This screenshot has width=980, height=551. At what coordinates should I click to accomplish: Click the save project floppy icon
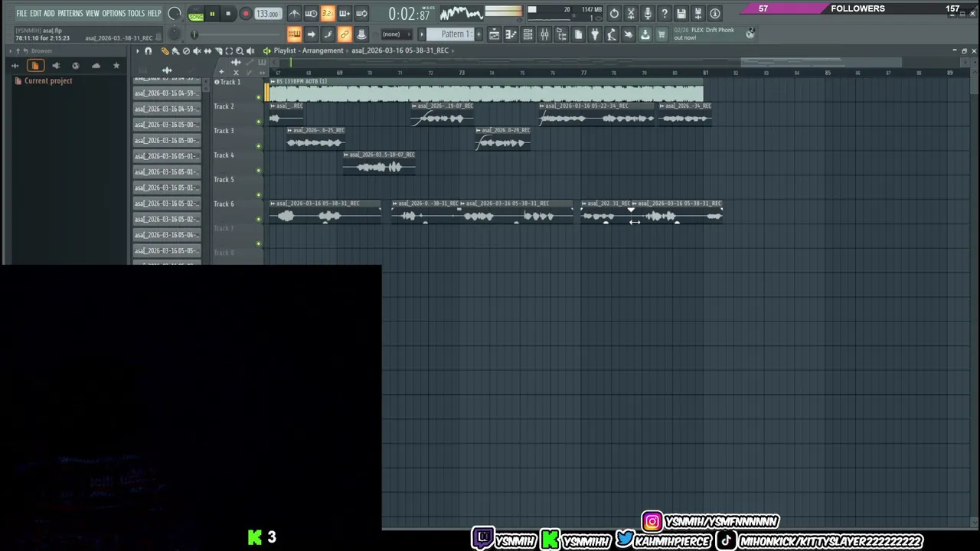[x=681, y=14]
